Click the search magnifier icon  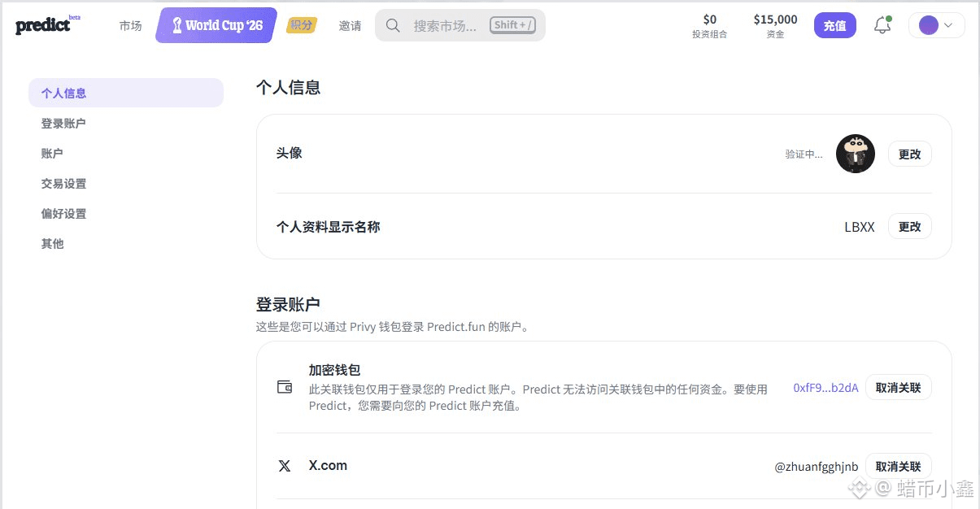[x=393, y=25]
